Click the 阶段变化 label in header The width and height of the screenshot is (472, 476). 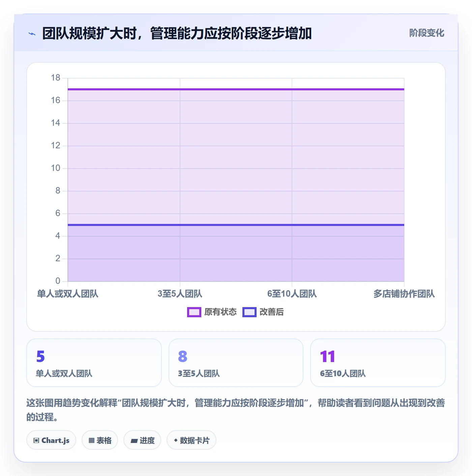[426, 33]
